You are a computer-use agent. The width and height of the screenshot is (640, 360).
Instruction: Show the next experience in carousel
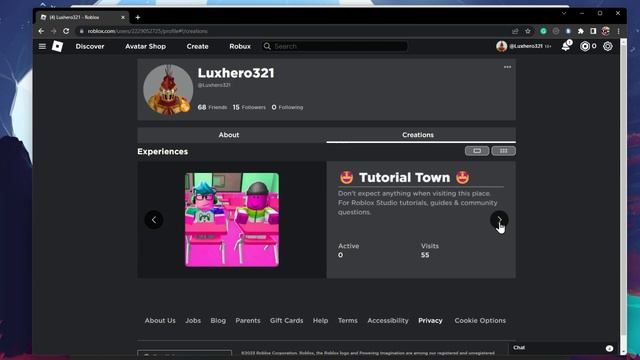tap(499, 220)
